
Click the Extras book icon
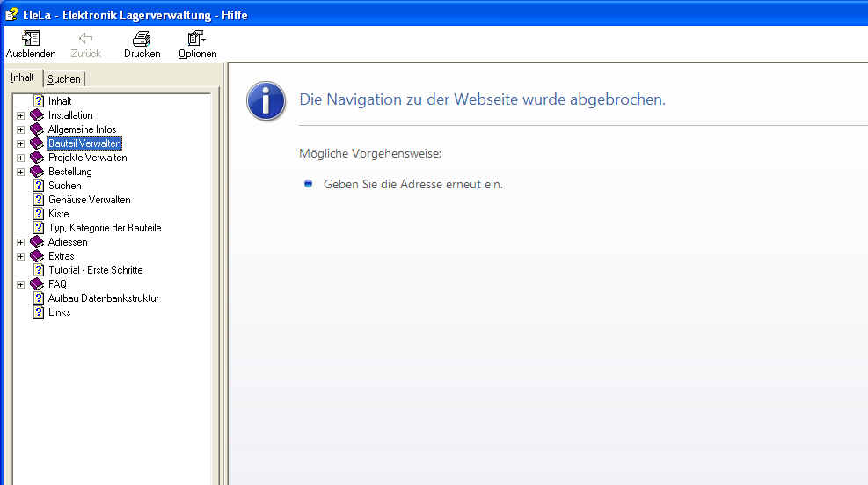(x=37, y=256)
